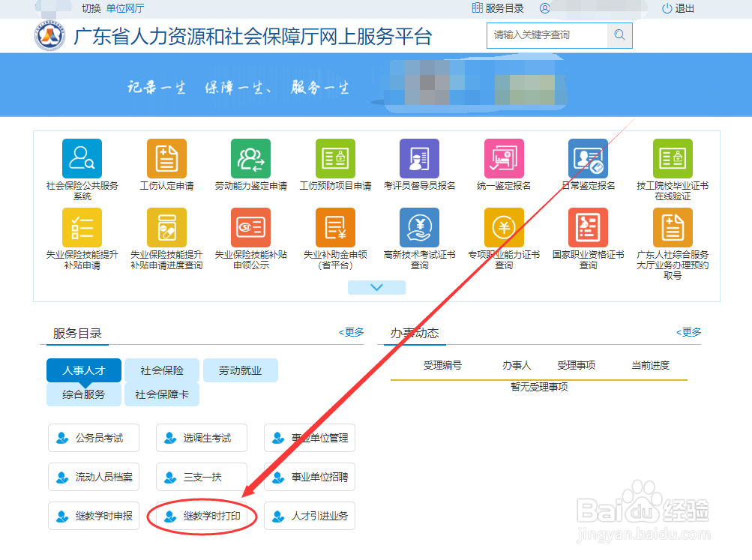Open 更多 beside 服务目录 section

pyautogui.click(x=350, y=332)
